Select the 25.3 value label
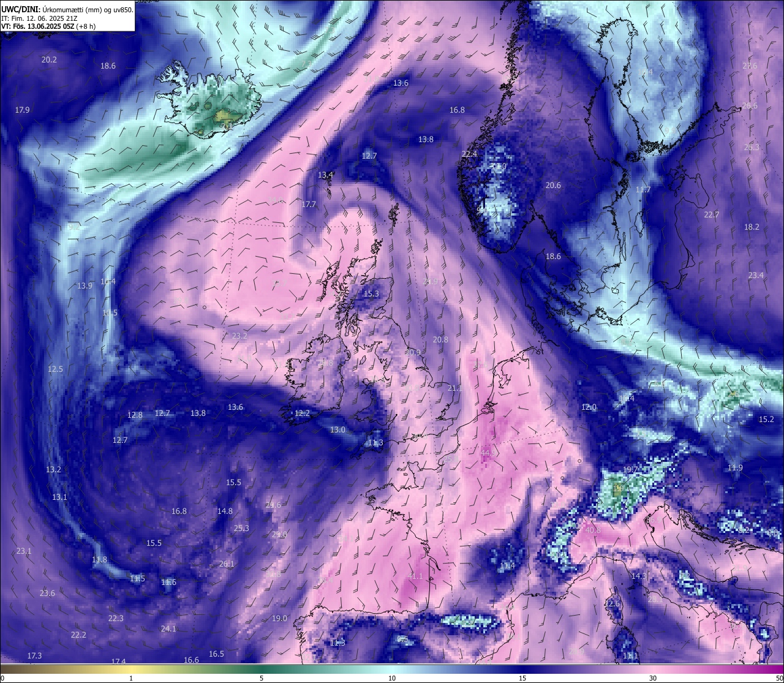 (x=241, y=528)
